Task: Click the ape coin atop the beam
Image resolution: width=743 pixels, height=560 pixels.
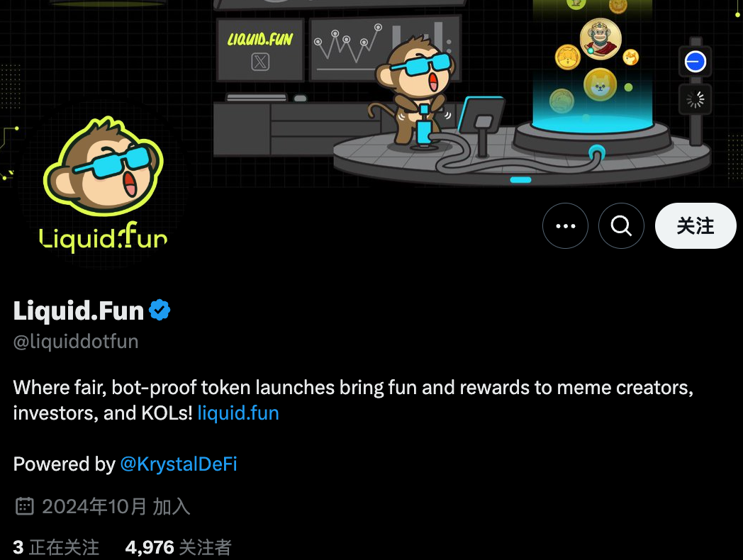Action: pyautogui.click(x=600, y=39)
